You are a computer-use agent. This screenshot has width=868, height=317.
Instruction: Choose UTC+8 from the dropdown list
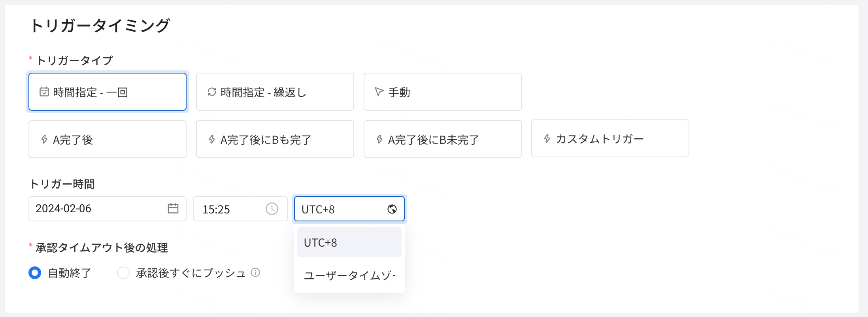click(x=349, y=242)
